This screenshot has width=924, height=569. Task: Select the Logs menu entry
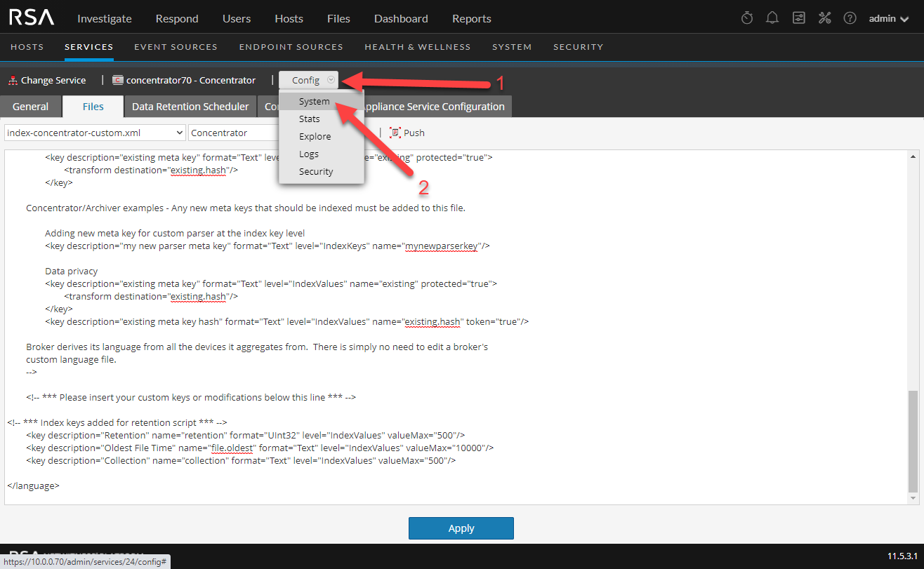(308, 154)
